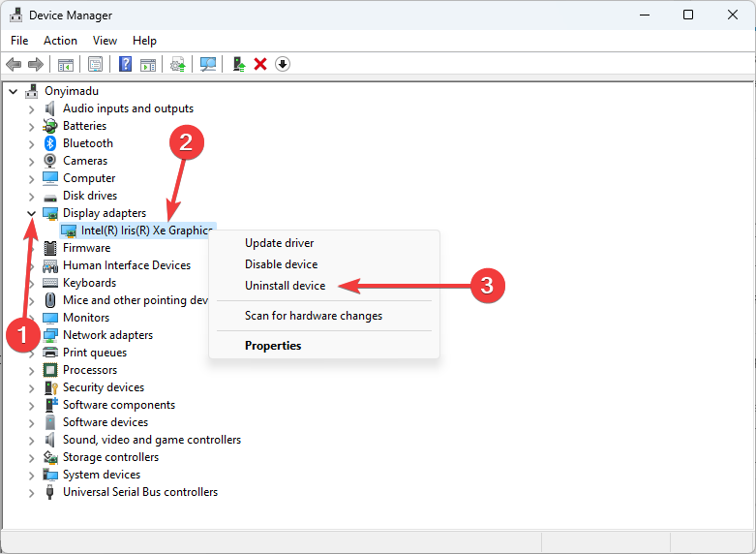Toggle the console tree toolbar icon
The image size is (756, 554).
point(66,64)
